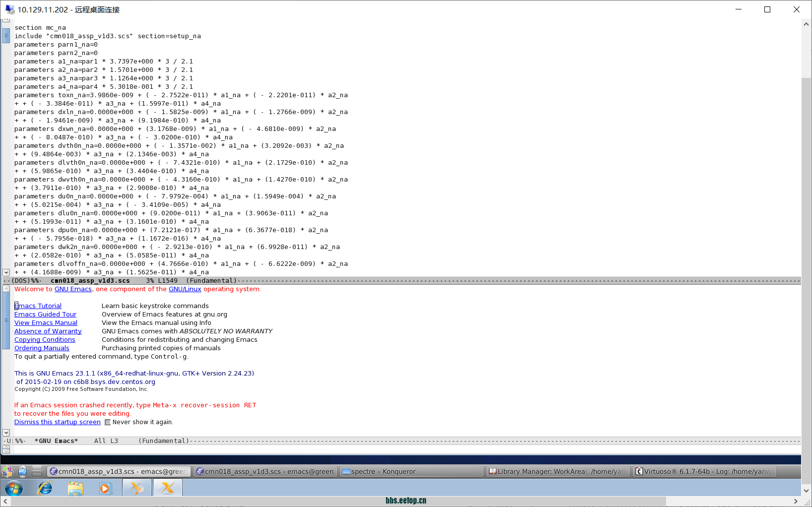The height and width of the screenshot is (507, 812).
Task: Open the Emacs Tutorial link
Action: tap(38, 306)
